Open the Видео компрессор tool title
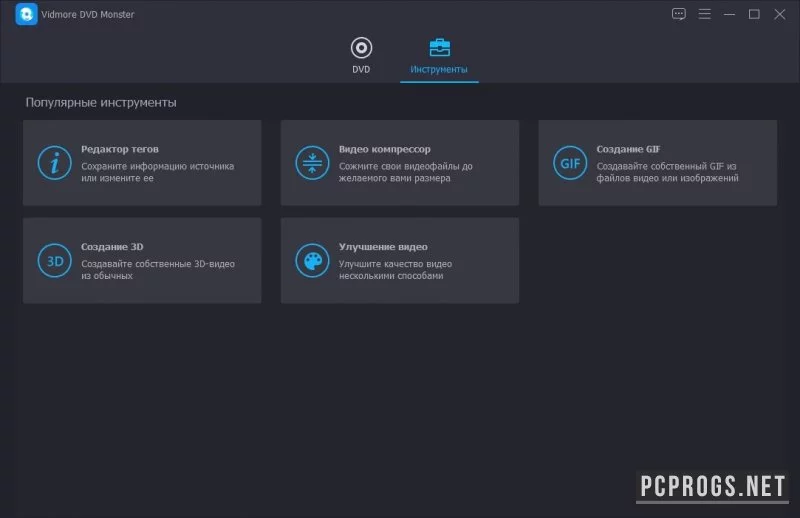 (385, 149)
